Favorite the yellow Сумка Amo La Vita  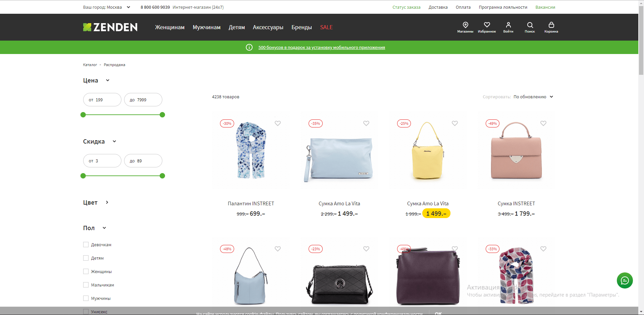(x=455, y=123)
